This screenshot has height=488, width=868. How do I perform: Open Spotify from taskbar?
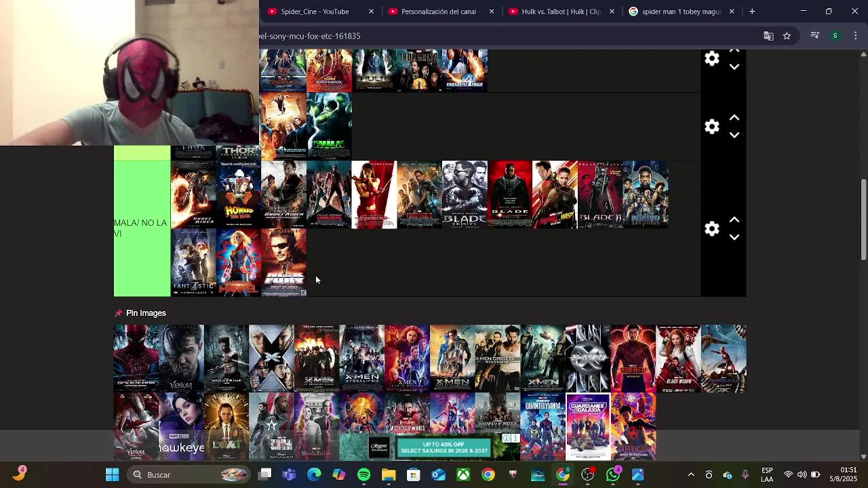click(x=364, y=474)
